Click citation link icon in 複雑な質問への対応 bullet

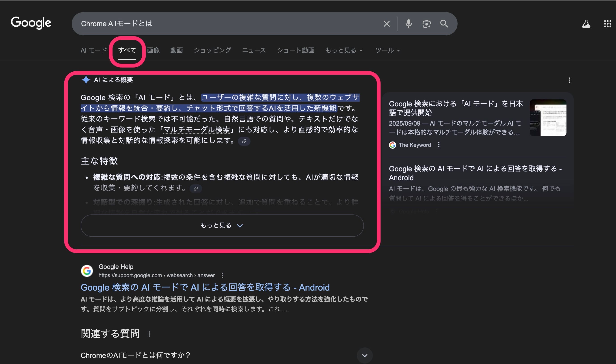(x=196, y=189)
